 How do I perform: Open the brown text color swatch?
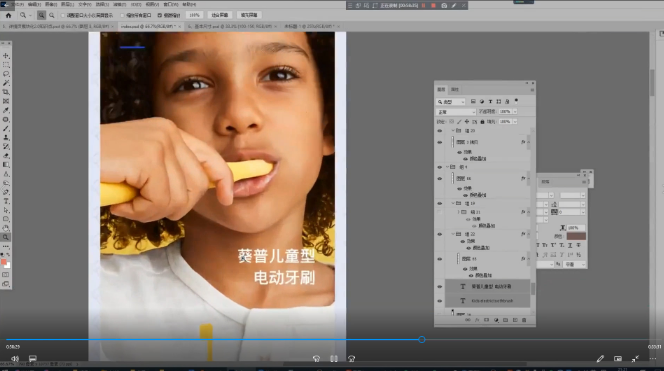(x=576, y=236)
